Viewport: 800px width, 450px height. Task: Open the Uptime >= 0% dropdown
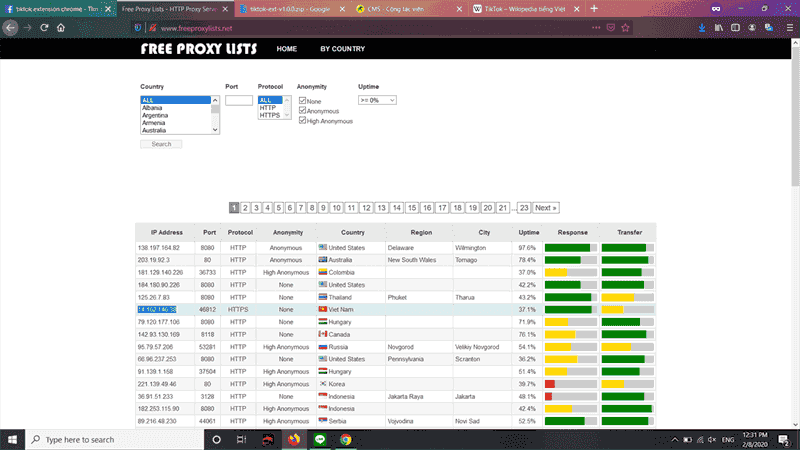click(x=377, y=100)
